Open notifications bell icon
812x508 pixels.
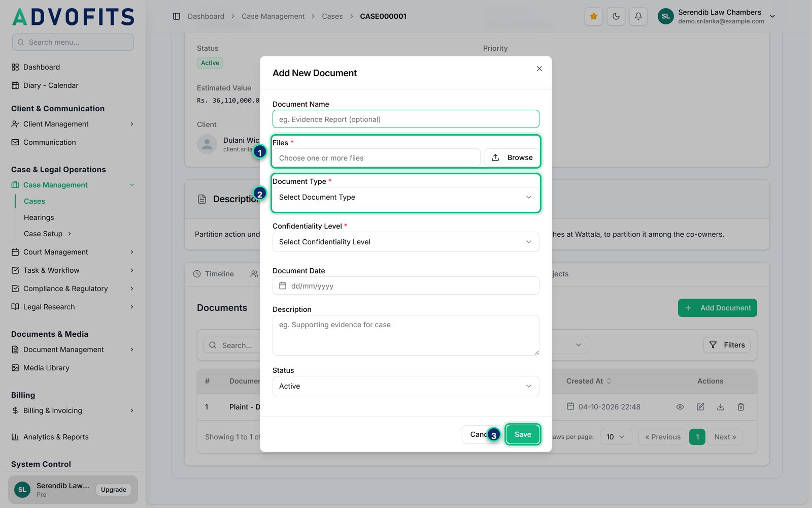638,16
